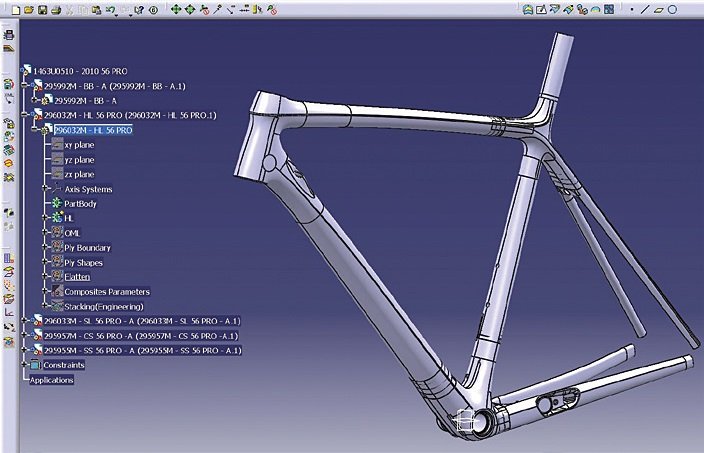Viewport: 704px width, 453px height.
Task: Click the Print icon in toolbar
Action: pos(55,9)
